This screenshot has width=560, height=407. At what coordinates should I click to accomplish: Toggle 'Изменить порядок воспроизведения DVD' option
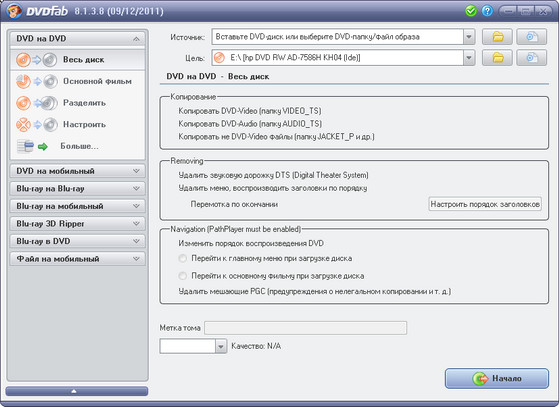(x=251, y=243)
